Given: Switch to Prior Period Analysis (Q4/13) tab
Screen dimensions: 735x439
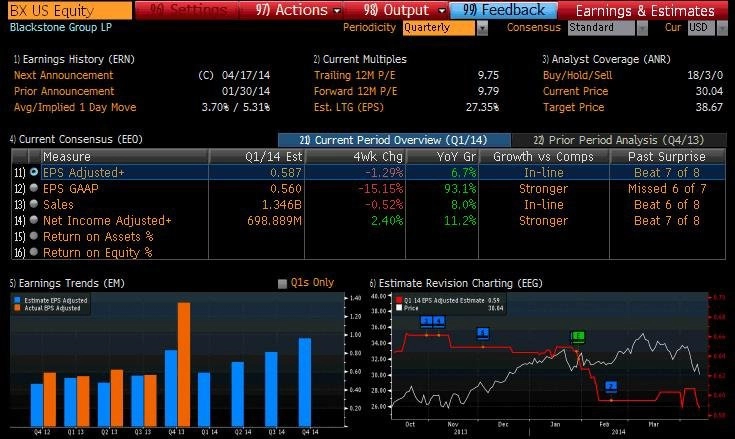Looking at the screenshot, I should point(618,140).
